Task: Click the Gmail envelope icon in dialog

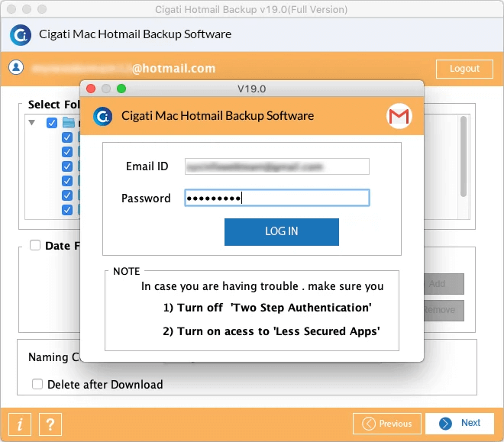Action: pyautogui.click(x=399, y=116)
